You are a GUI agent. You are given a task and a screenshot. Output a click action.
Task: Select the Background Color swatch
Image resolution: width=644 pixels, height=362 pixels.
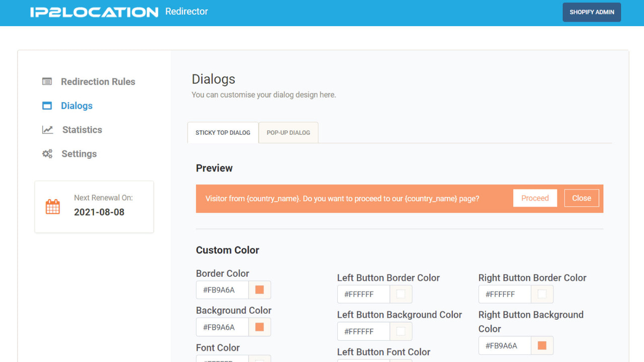(260, 327)
